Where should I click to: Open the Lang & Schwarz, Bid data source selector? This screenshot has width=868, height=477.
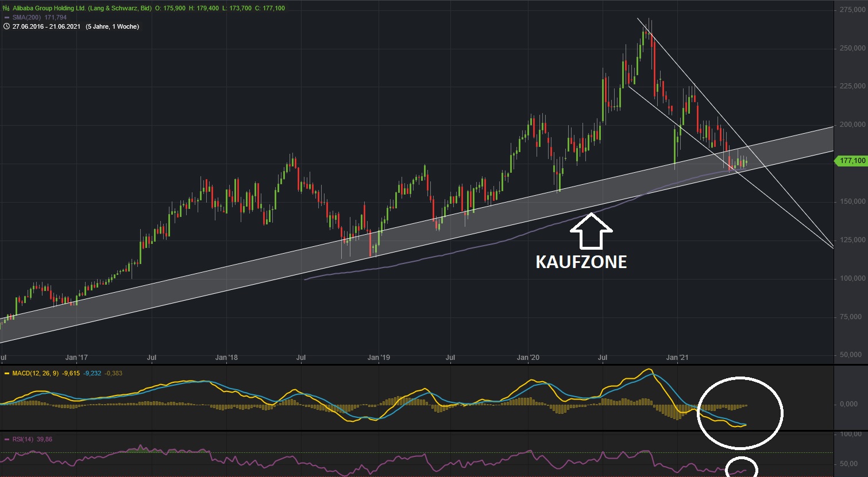click(x=118, y=8)
